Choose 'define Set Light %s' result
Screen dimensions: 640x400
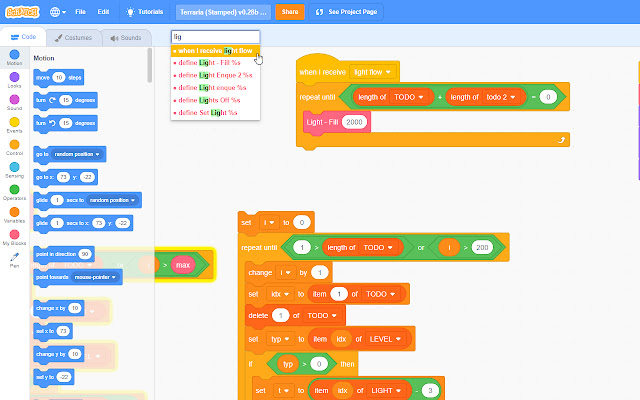tap(216, 113)
